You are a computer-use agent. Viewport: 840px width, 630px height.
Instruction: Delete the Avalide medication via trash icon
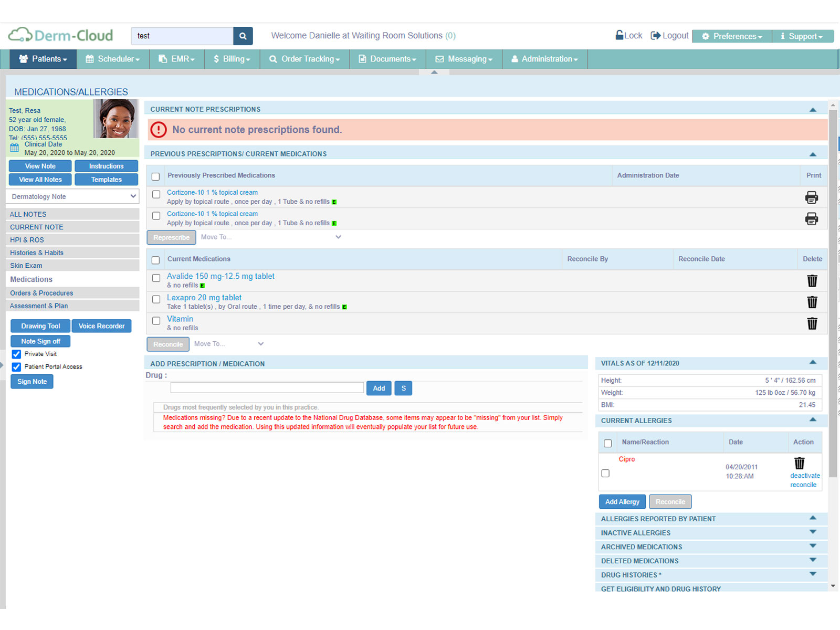[x=812, y=281]
